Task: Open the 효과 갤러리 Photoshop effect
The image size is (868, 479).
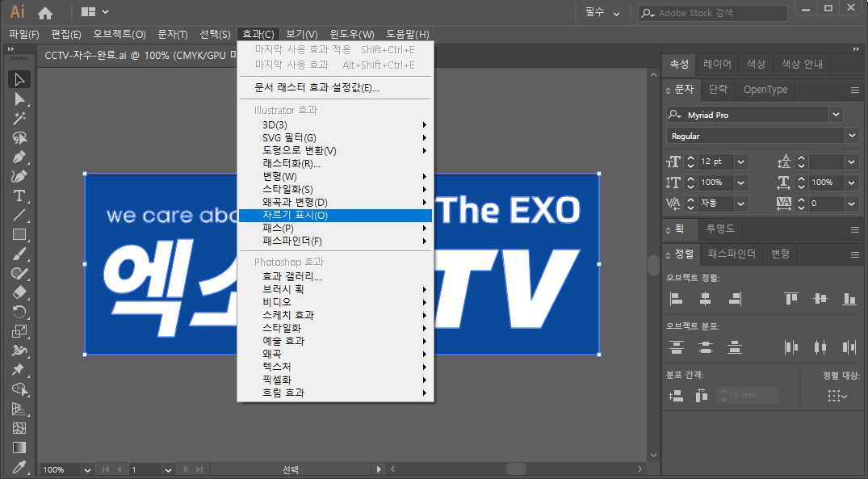Action: [335, 276]
